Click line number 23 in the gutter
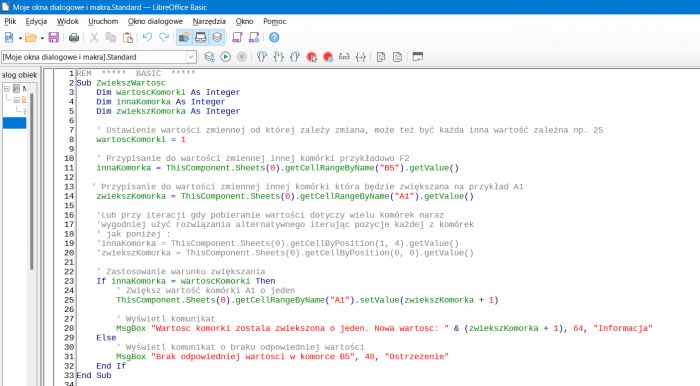This screenshot has height=386, width=700. [69, 281]
